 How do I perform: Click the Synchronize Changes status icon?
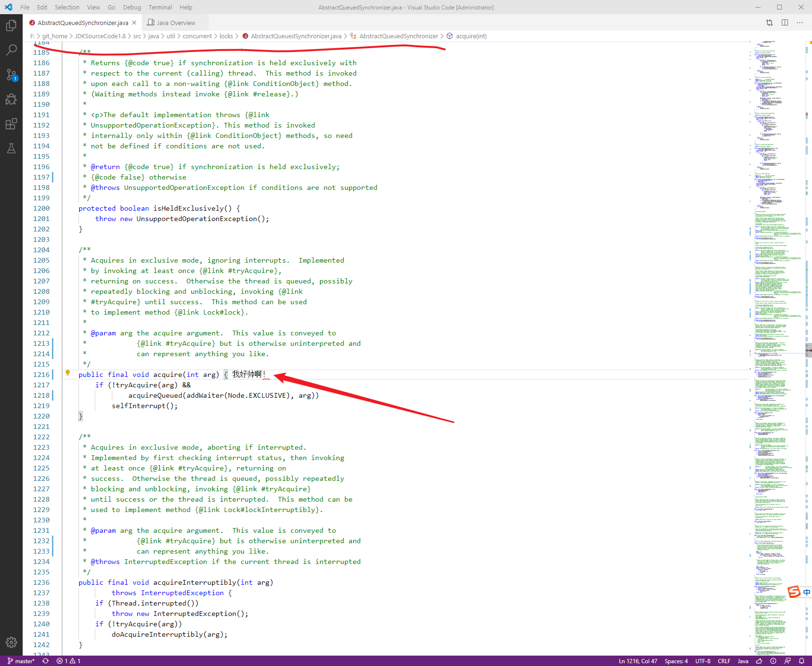[x=45, y=661]
